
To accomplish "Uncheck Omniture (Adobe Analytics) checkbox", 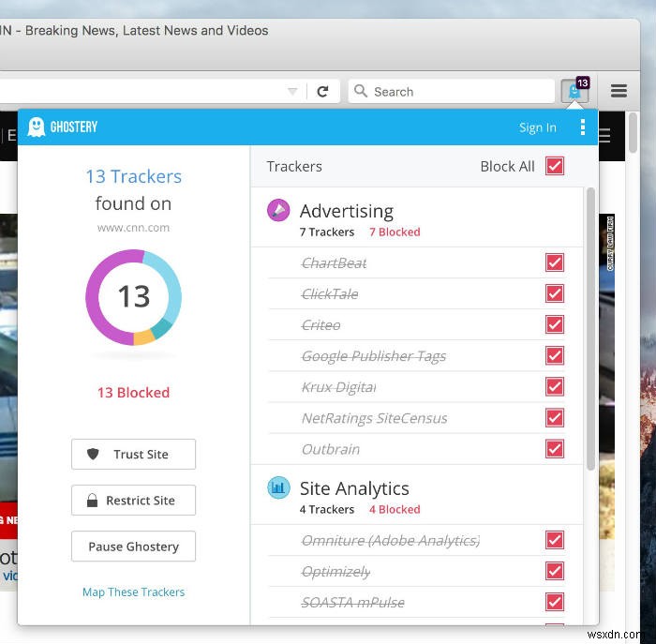I will pos(555,540).
